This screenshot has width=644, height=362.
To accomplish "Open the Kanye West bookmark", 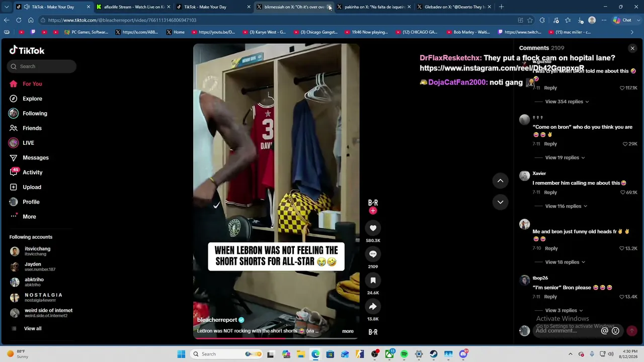I will pyautogui.click(x=264, y=32).
